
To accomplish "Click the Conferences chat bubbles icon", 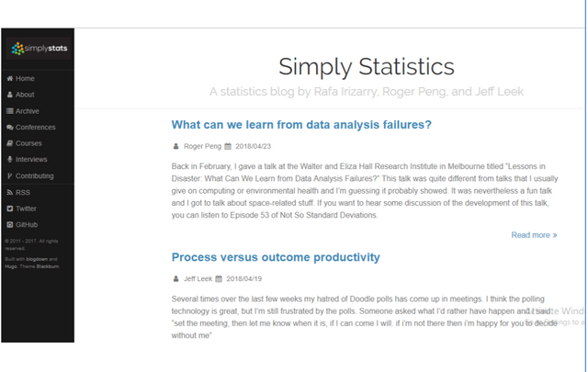I will coord(9,127).
